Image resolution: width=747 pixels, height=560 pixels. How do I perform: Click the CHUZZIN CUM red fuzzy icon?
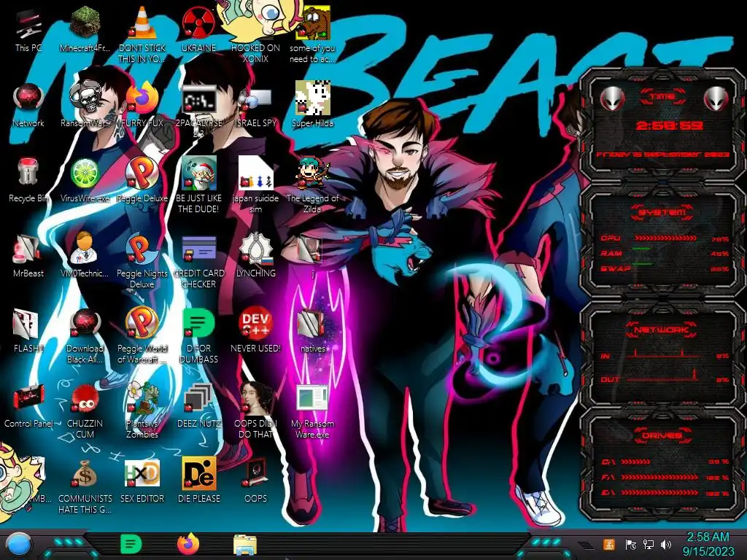point(85,400)
